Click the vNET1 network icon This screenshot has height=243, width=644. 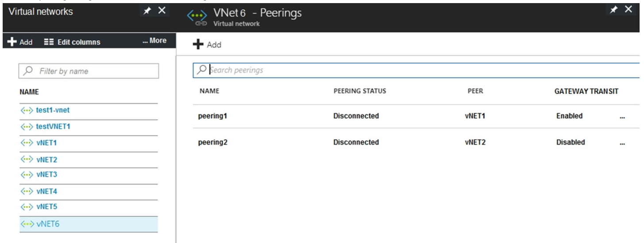coord(27,143)
